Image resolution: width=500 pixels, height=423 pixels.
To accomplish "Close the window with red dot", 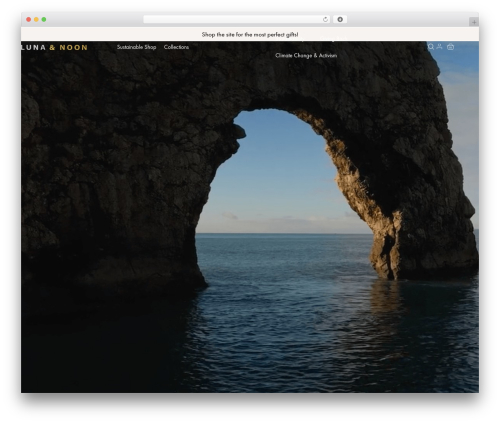I will [29, 19].
